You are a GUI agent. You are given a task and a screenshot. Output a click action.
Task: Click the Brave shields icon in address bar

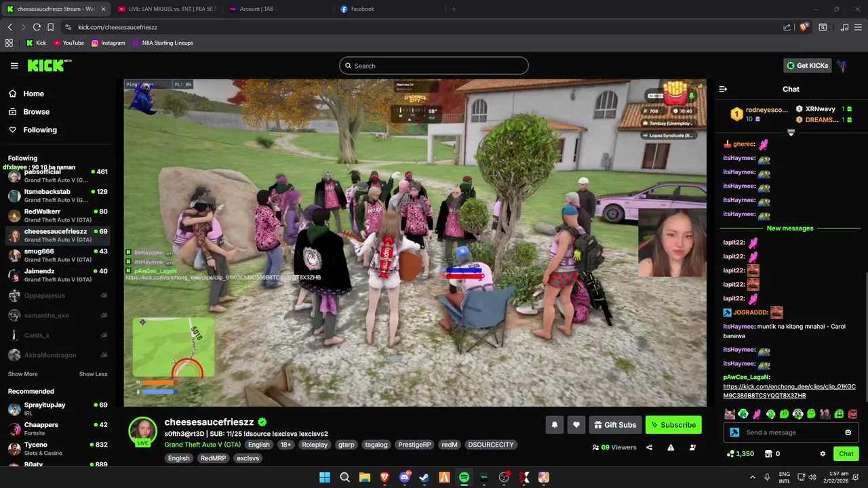point(804,27)
